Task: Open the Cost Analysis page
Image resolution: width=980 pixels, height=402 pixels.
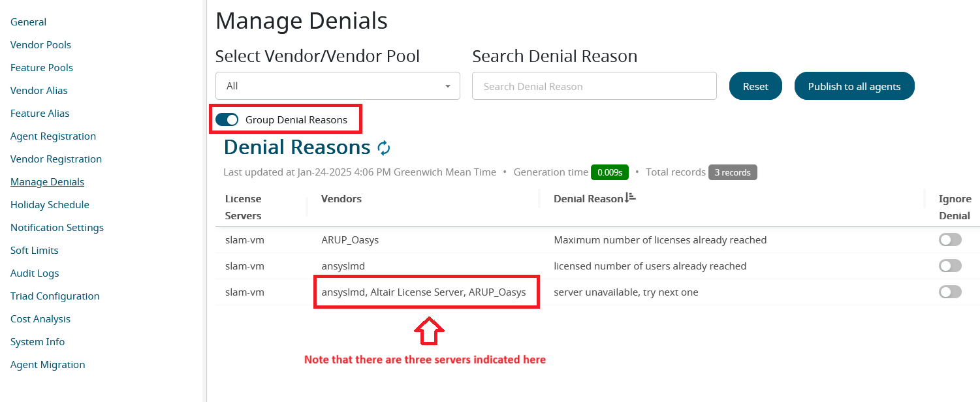Action: point(40,319)
